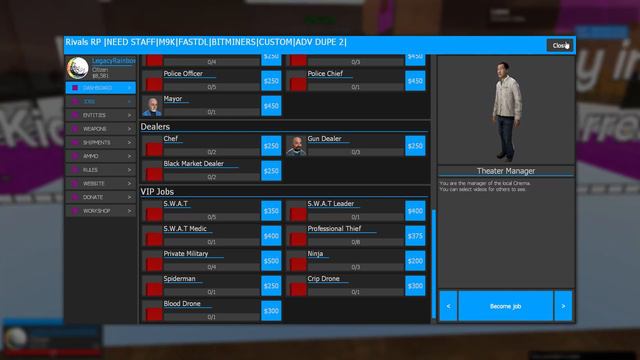Screen dimensions: 640x360
Task: Click the purple Dashboard sidebar icon
Action: coord(75,88)
